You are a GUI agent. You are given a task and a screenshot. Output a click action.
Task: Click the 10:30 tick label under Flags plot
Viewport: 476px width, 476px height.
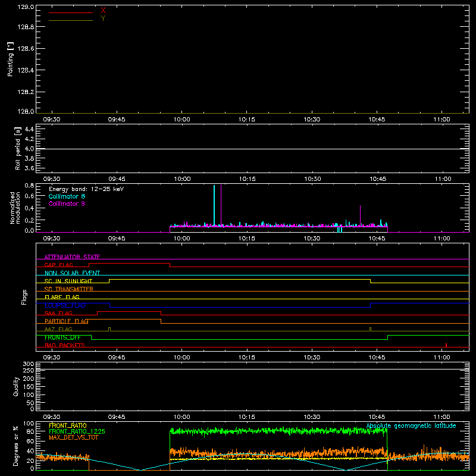pos(312,358)
